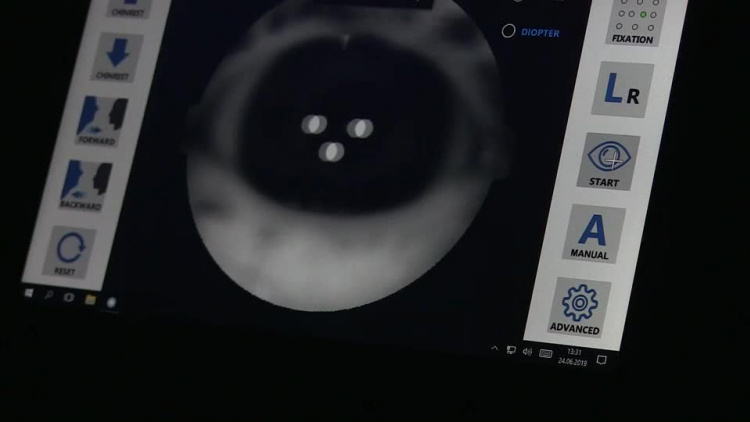Open the network status tray icon
This screenshot has width=750, height=422.
511,350
